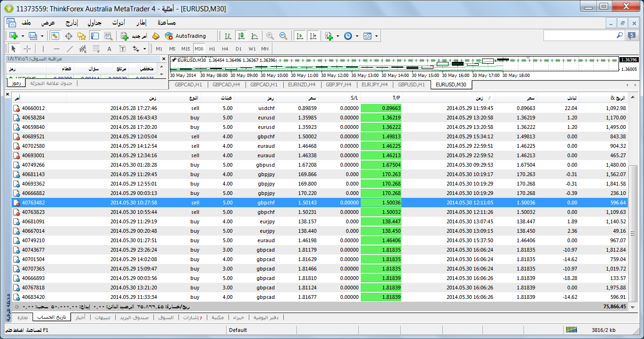Click the chart zoom in magnifier

tap(270, 36)
